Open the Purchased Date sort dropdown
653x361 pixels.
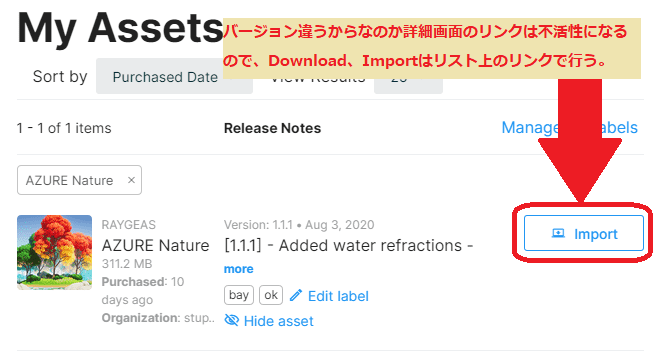[174, 77]
